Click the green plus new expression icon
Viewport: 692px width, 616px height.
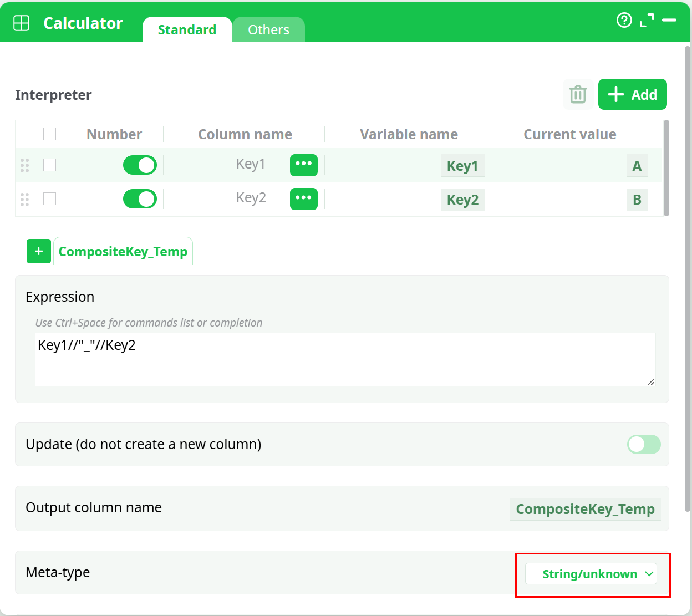point(39,251)
